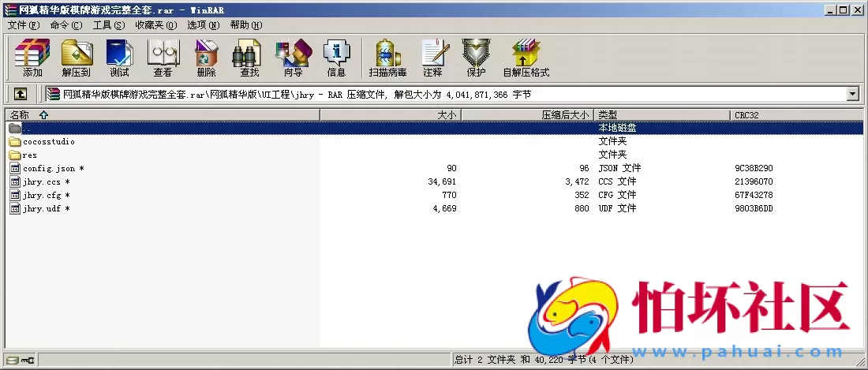This screenshot has width=868, height=370.
Task: Click the jhry.ccs file icon
Action: (x=15, y=182)
